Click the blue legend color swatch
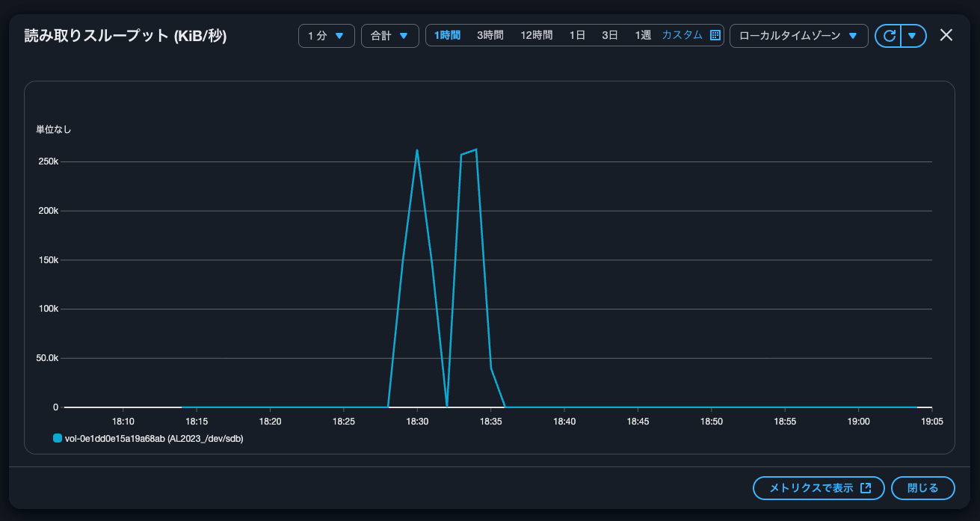The height and width of the screenshot is (521, 980). [58, 439]
